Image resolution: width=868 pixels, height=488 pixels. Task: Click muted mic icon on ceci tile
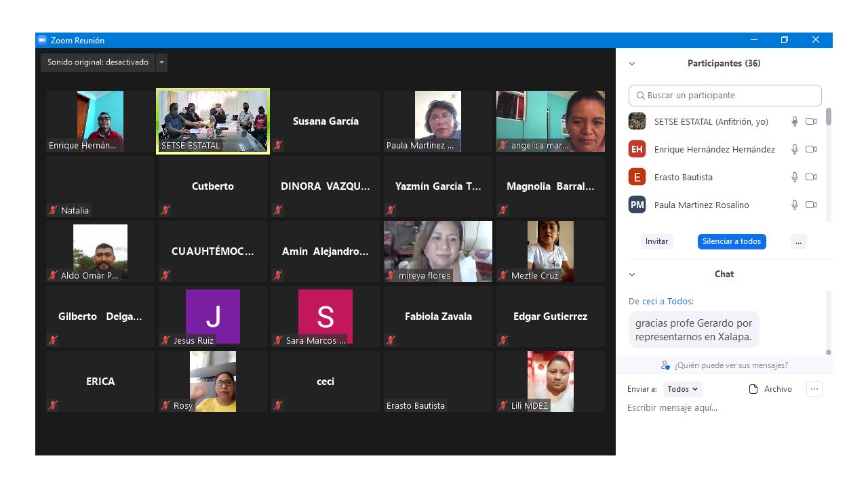pyautogui.click(x=278, y=405)
